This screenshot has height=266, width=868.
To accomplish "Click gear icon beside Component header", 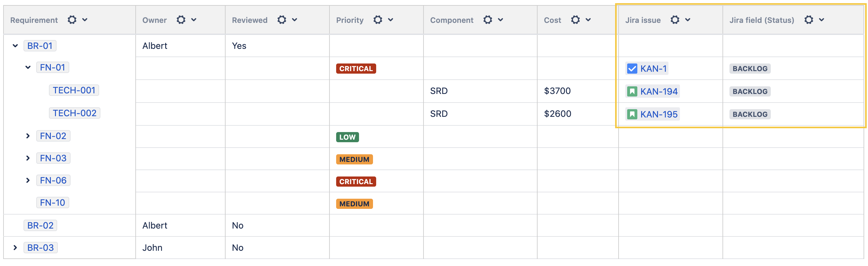I will [488, 20].
